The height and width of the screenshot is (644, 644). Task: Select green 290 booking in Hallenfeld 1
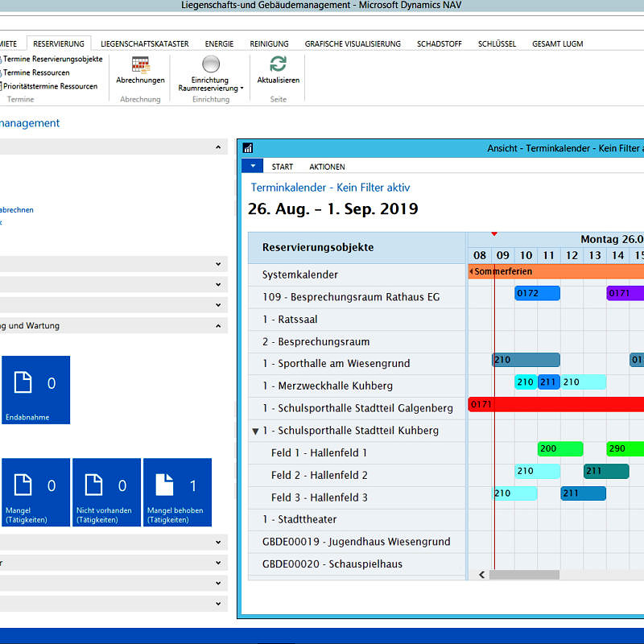[x=625, y=448]
